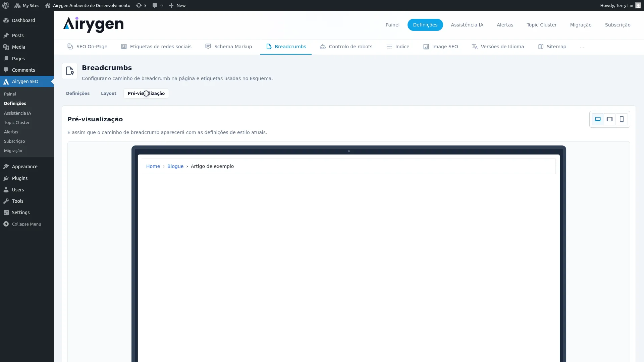
Task: Open the Definições breadcrumb sub-tab
Action: (78, 94)
